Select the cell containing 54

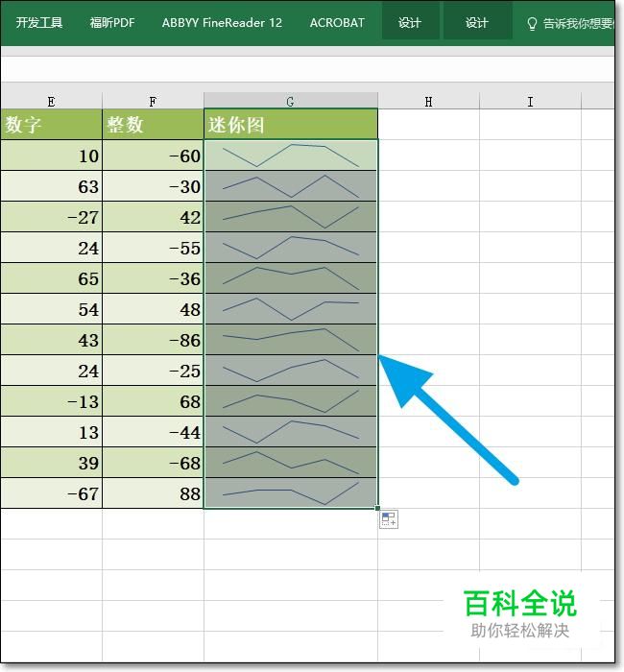52,309
